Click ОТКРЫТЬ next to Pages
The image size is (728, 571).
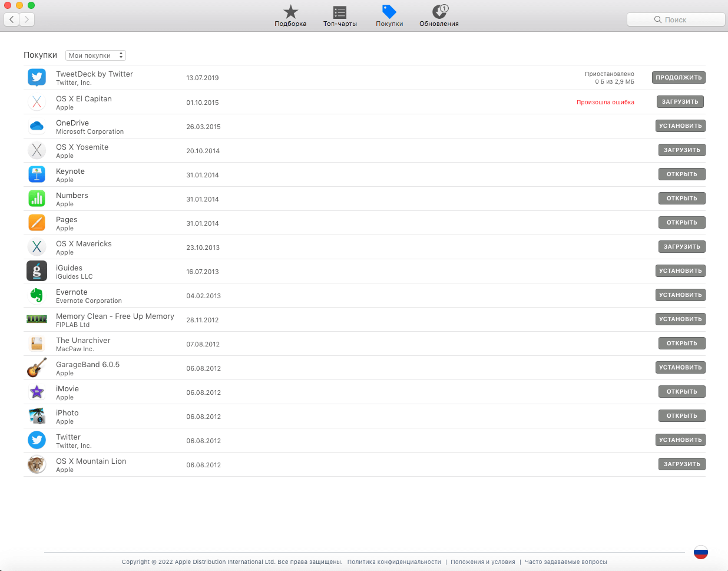[681, 222]
